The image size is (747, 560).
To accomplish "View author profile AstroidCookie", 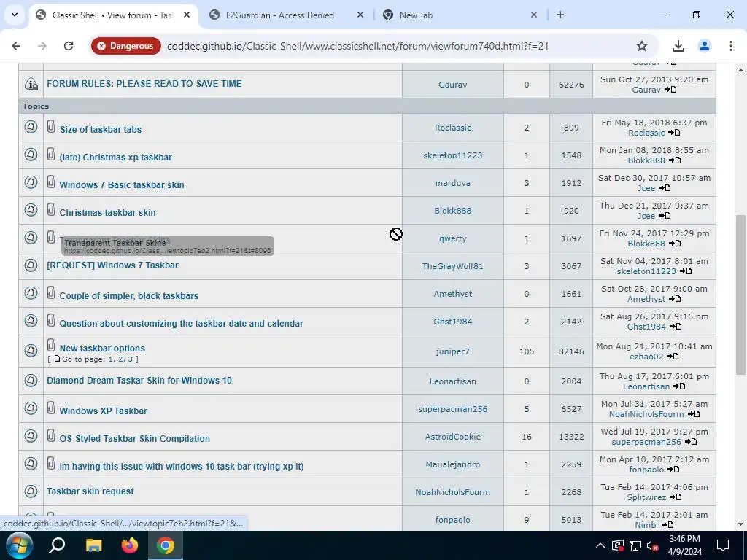I will point(452,437).
